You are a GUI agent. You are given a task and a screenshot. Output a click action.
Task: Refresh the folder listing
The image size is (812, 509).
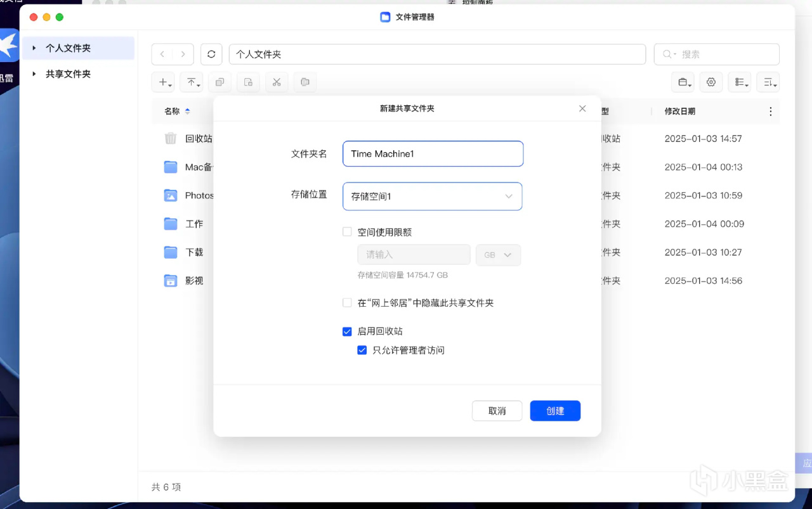click(x=211, y=55)
